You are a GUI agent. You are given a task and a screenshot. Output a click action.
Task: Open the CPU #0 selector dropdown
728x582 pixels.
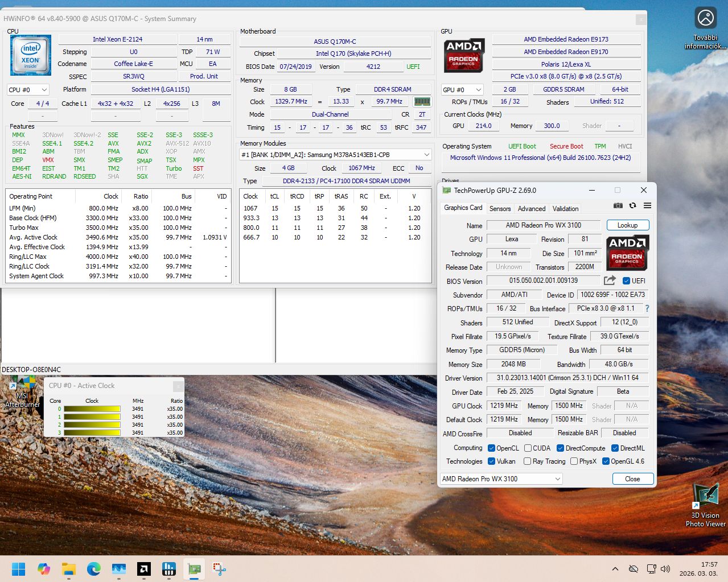(x=28, y=90)
